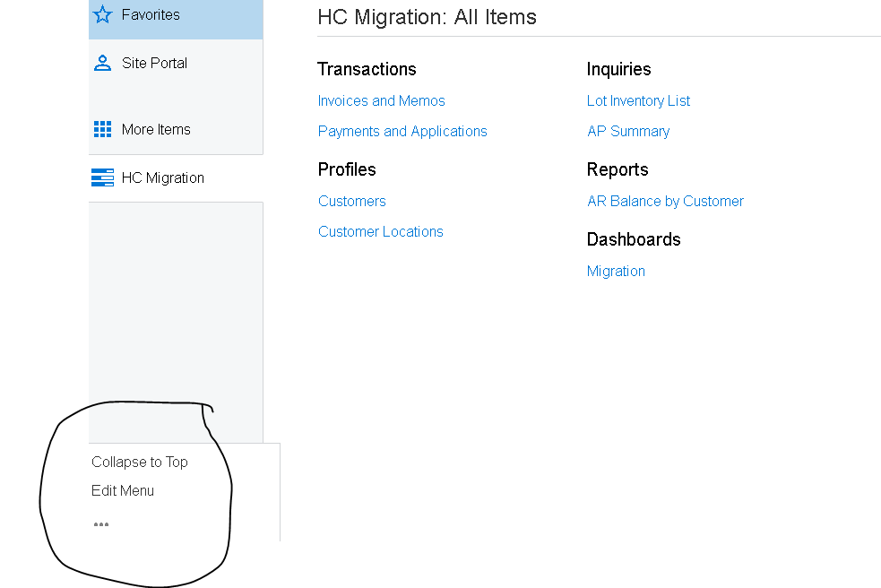
Task: Open Site Portal menu item
Action: coord(154,63)
